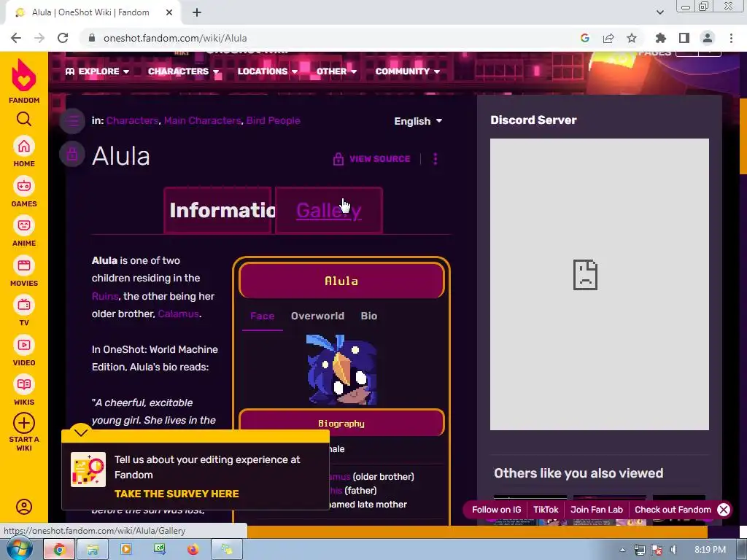Expand the Locations dropdown menu
747x560 pixels.
point(268,71)
